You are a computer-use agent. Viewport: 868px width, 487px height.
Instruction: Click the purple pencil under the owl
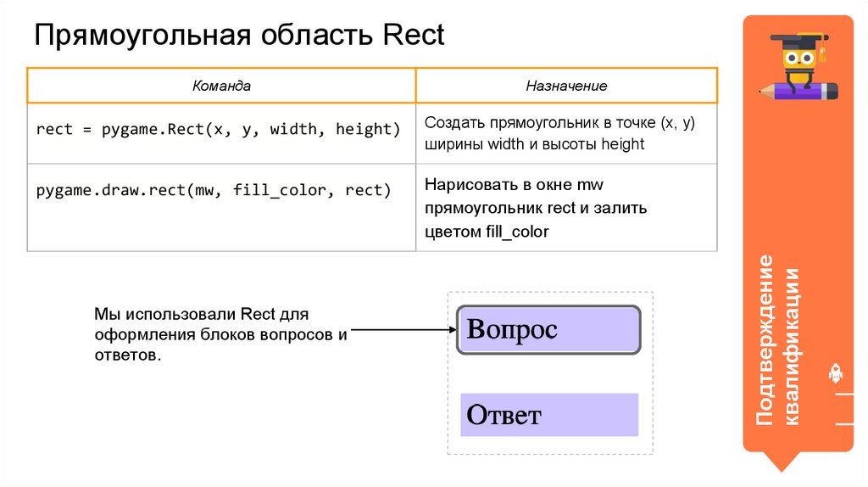[799, 90]
